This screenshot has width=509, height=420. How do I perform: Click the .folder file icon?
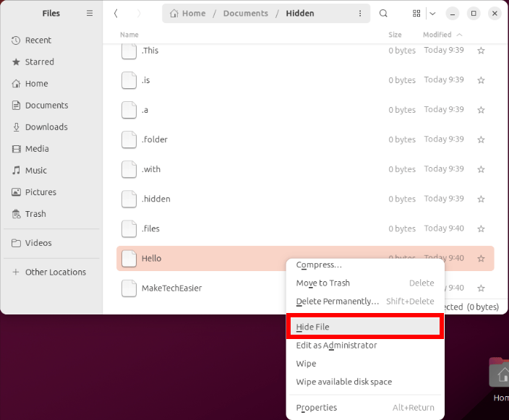tap(129, 140)
